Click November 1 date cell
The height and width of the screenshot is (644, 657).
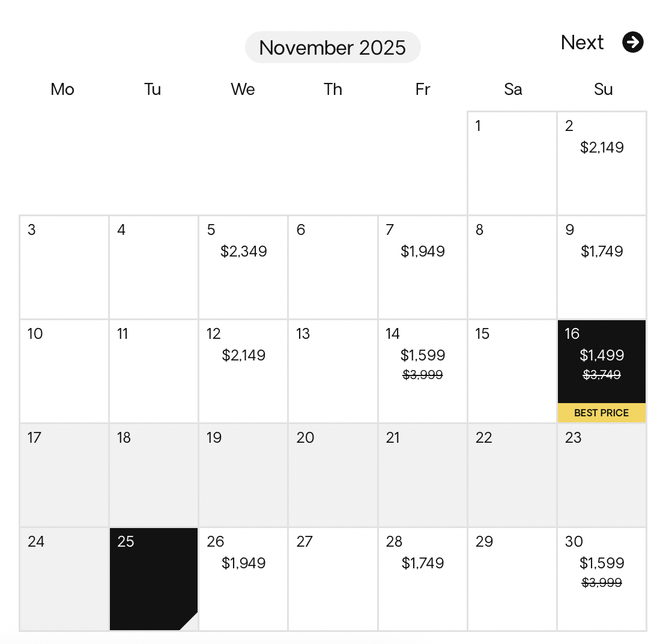(512, 163)
